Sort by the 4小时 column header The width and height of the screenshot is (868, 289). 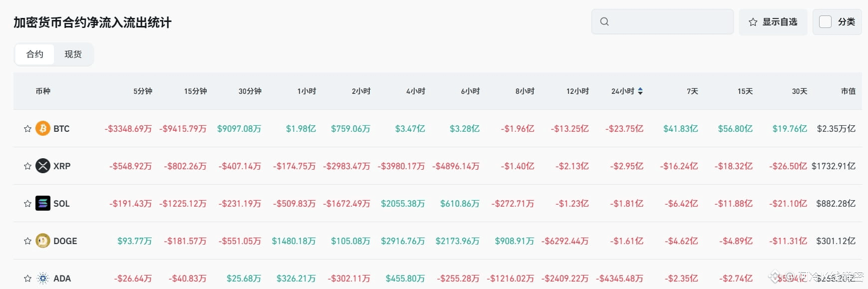pos(416,91)
